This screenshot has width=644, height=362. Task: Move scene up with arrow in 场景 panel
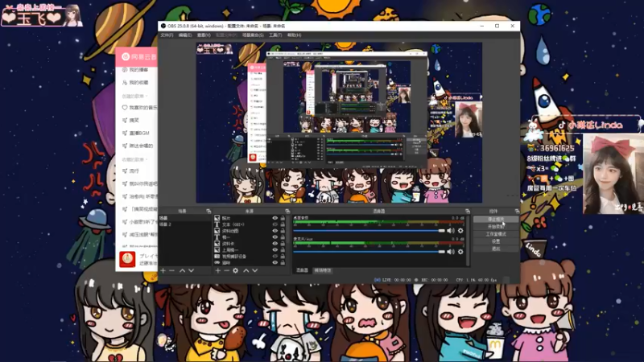pos(182,271)
